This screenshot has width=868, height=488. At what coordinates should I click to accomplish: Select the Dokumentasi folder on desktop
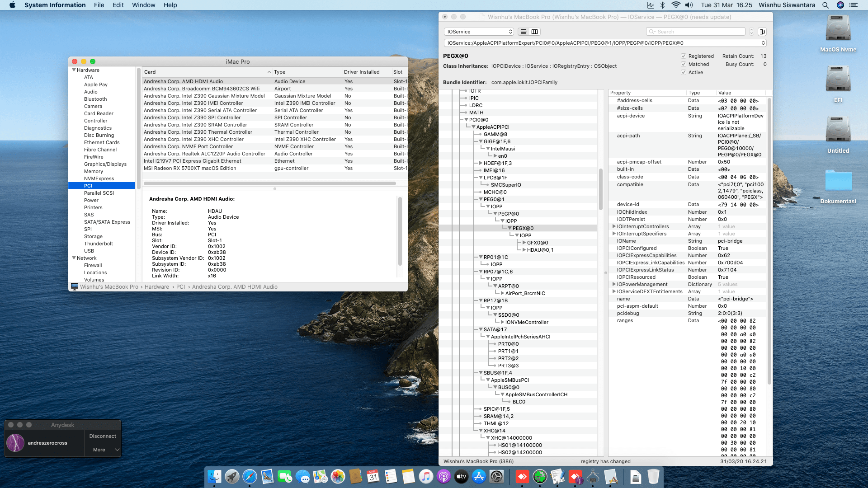(838, 186)
